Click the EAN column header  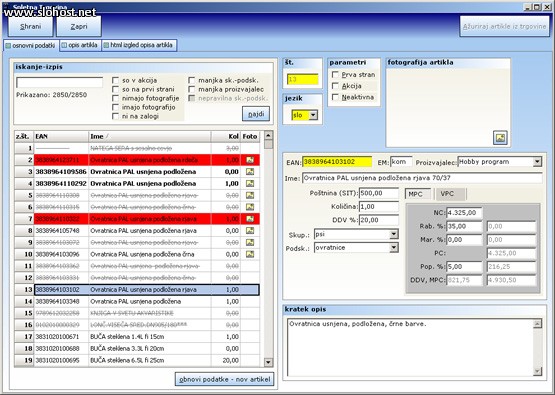click(61, 136)
